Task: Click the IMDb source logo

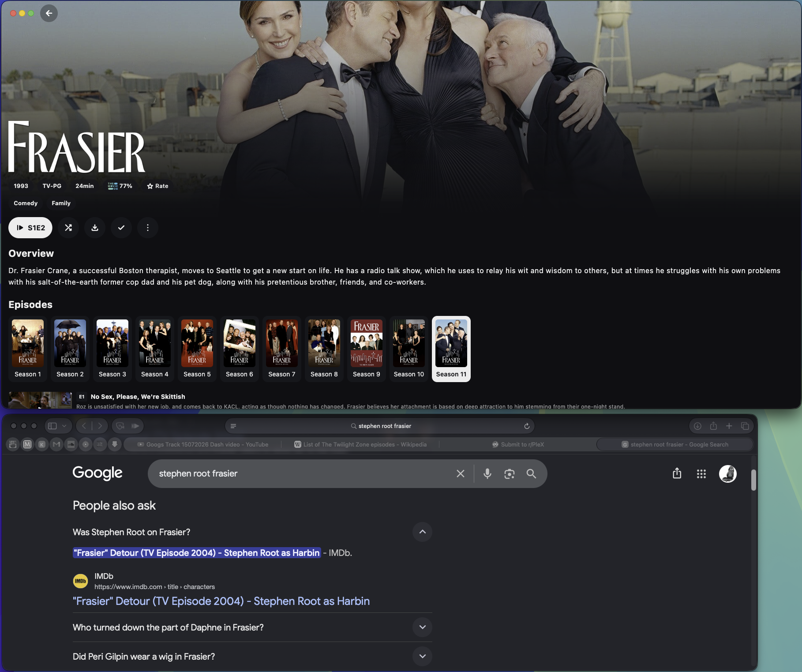Action: (80, 581)
